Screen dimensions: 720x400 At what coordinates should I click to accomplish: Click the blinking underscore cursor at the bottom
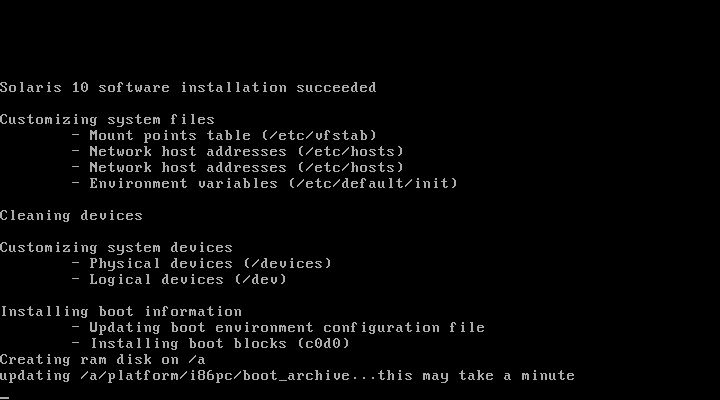point(5,397)
